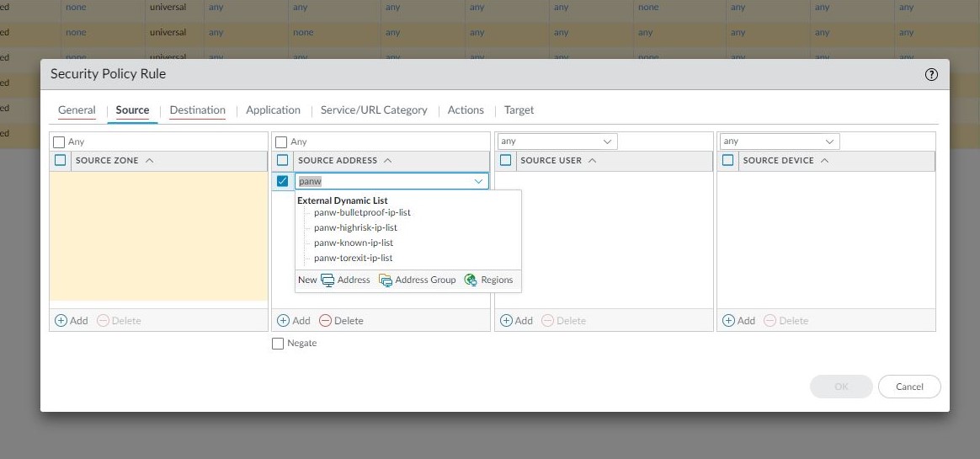The width and height of the screenshot is (980, 459).
Task: Click Add under Source User
Action: [x=516, y=321]
